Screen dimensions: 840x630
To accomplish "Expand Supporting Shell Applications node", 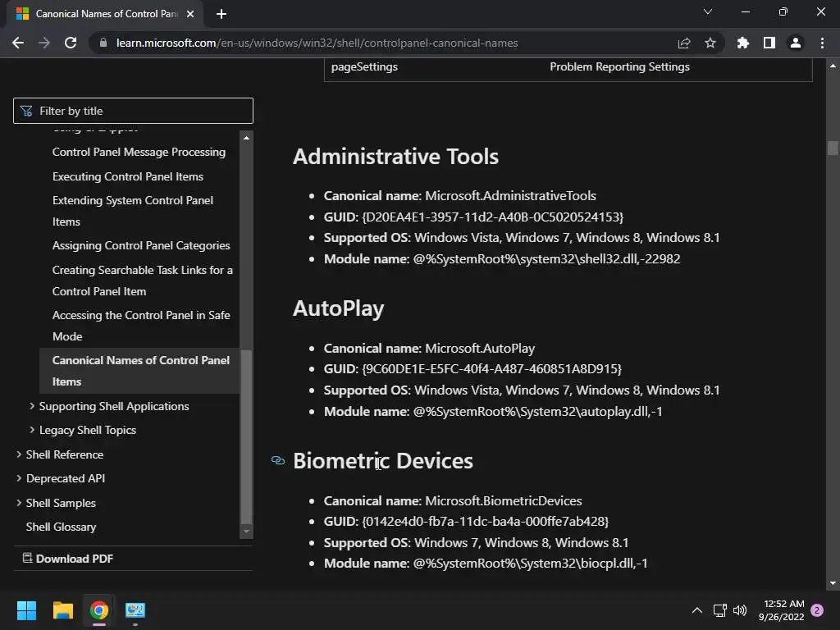I will (x=32, y=406).
